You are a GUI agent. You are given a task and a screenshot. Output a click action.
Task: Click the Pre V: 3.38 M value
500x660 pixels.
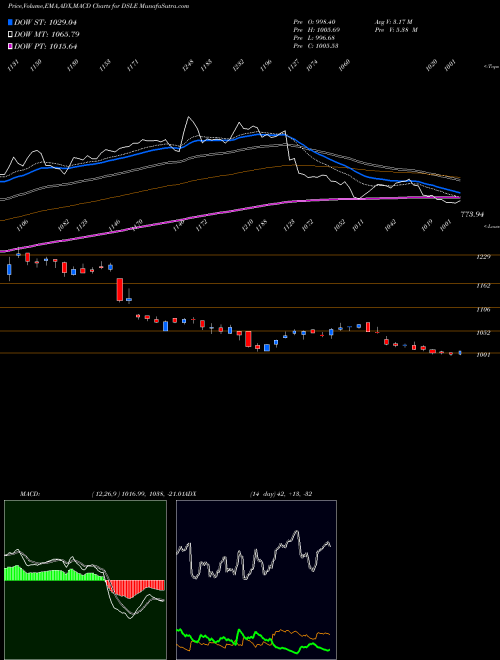coord(396,30)
